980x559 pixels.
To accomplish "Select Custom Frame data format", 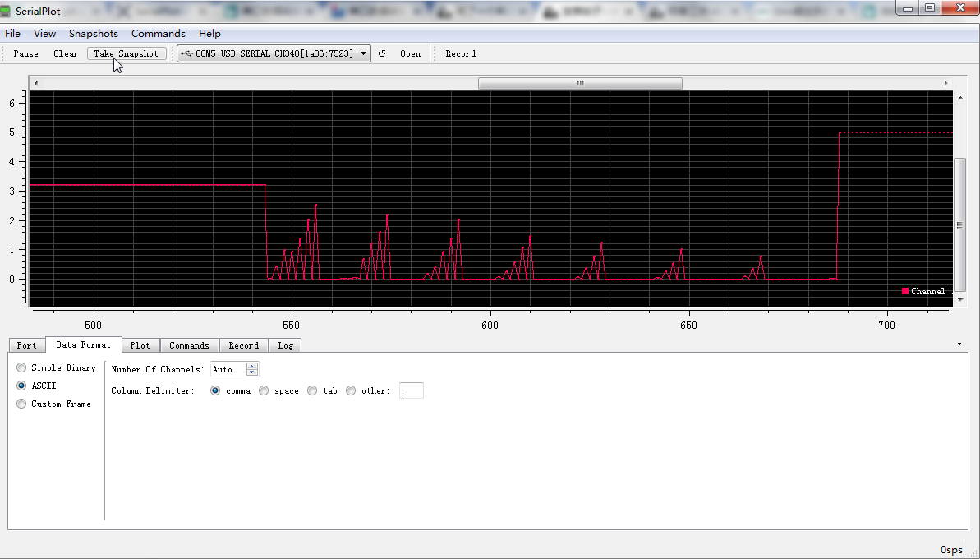I will point(21,404).
